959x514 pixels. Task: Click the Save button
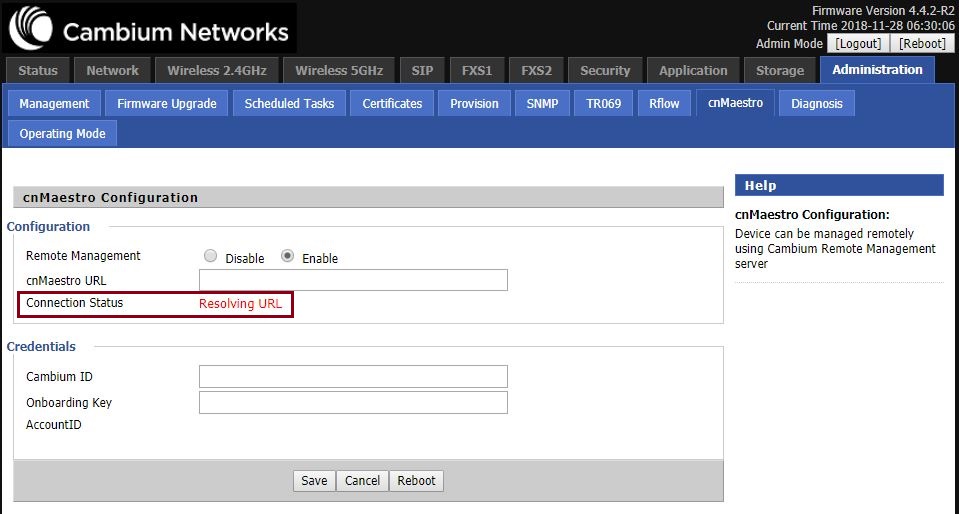[314, 480]
